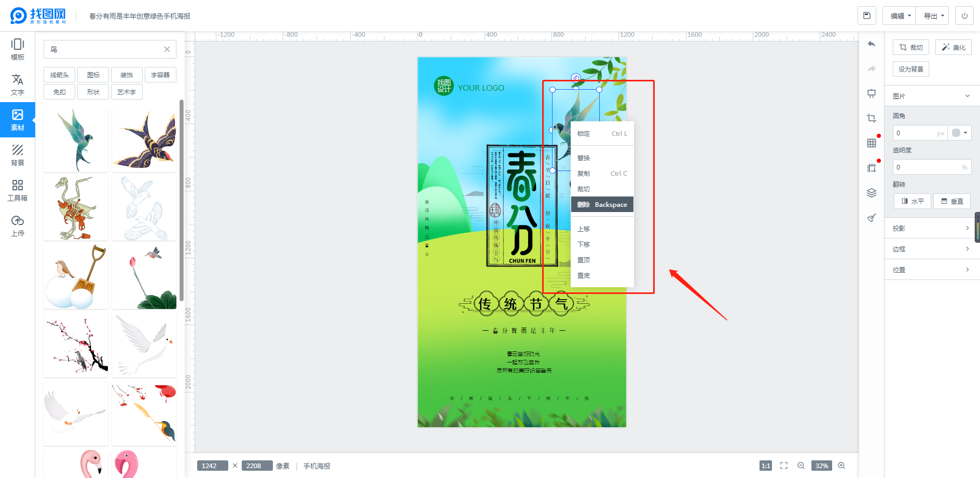Open the 编辑 dropdown menu
Viewport: 980px width, 478px height.
pos(899,16)
